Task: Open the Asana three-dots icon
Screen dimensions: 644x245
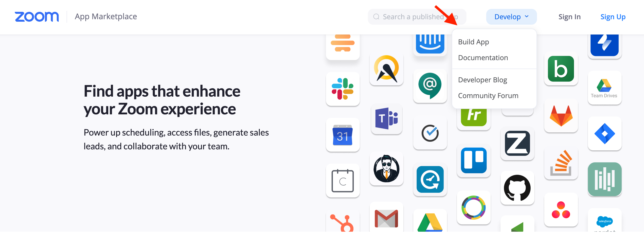Action: (561, 210)
